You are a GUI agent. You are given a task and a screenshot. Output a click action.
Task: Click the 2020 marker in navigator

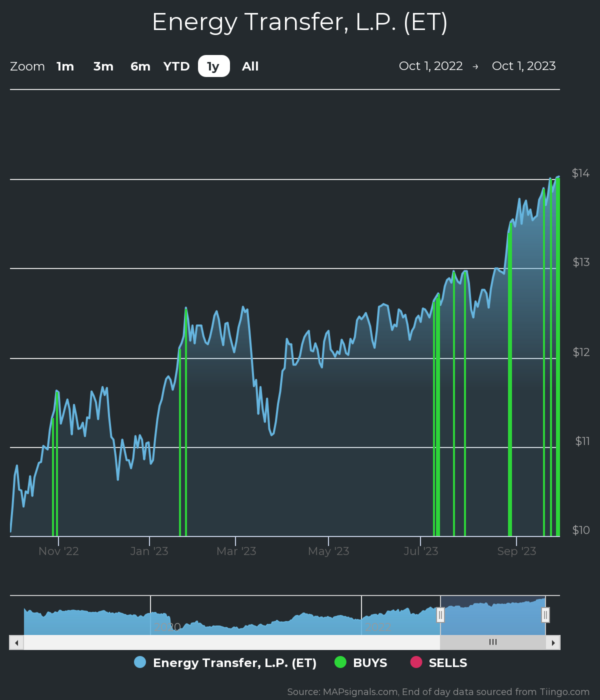pos(167,627)
